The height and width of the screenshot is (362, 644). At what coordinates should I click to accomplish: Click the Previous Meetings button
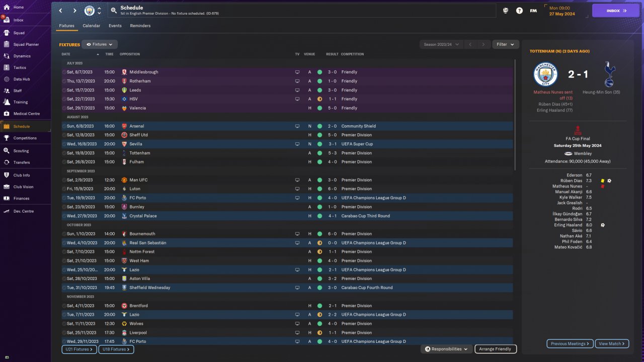pyautogui.click(x=570, y=344)
